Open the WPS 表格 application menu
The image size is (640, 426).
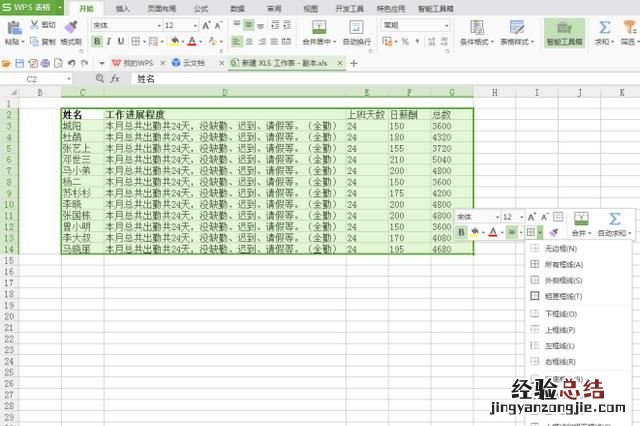(31, 7)
